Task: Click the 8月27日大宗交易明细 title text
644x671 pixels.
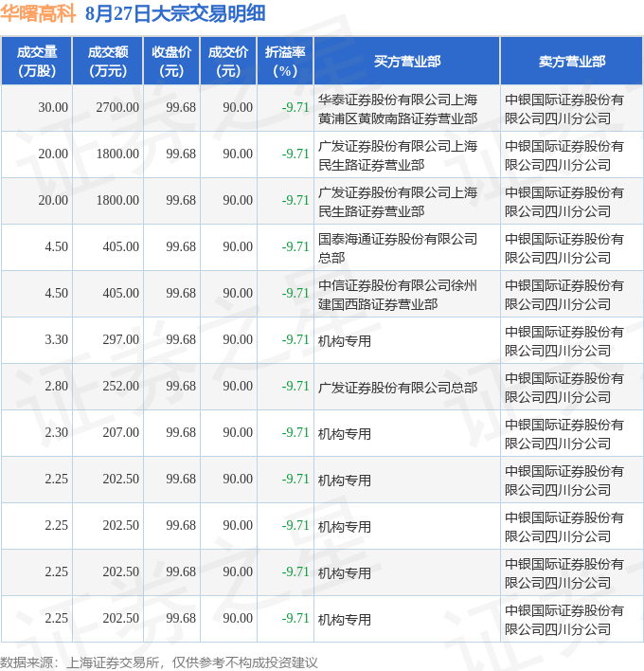Action: (175, 13)
